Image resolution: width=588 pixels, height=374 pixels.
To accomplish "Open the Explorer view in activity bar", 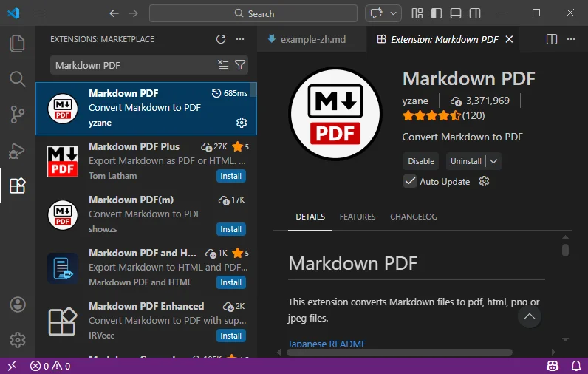I will [x=17, y=44].
